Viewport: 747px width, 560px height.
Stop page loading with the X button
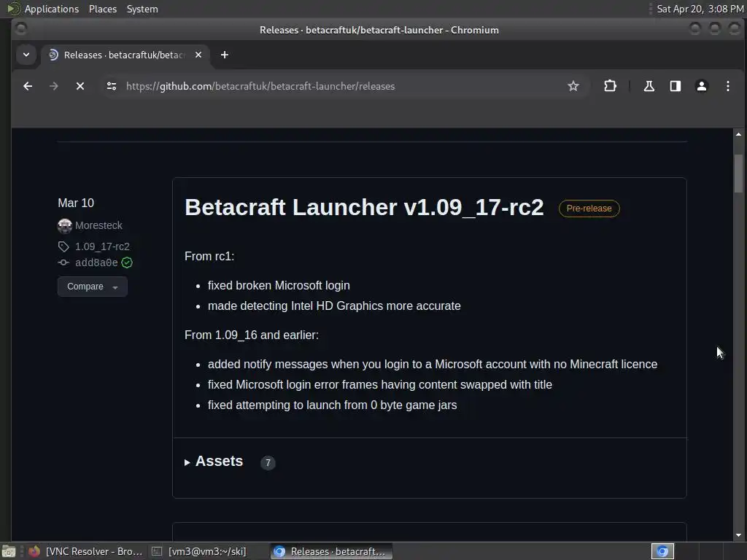pos(80,86)
